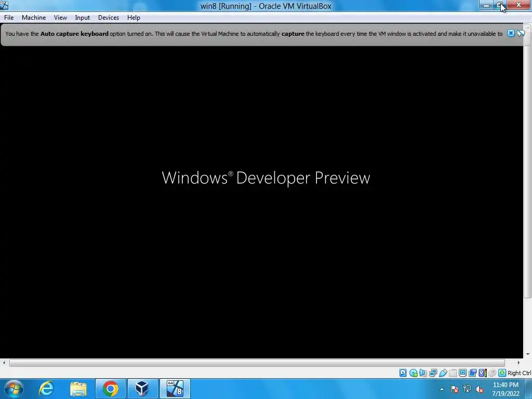Viewport: 532px width, 399px height.
Task: Click the horizontal scrollbar right arrow
Action: (x=518, y=363)
